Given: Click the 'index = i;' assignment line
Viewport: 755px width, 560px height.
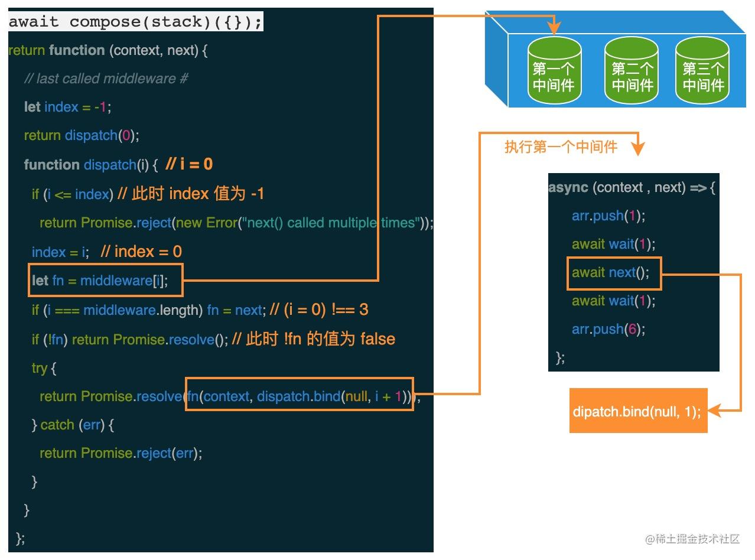Looking at the screenshot, I should pos(60,252).
